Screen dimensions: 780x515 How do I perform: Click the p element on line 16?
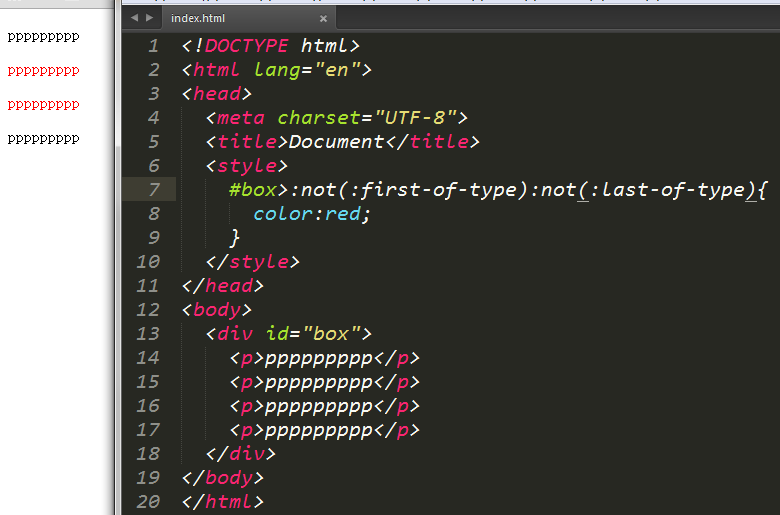pos(324,406)
